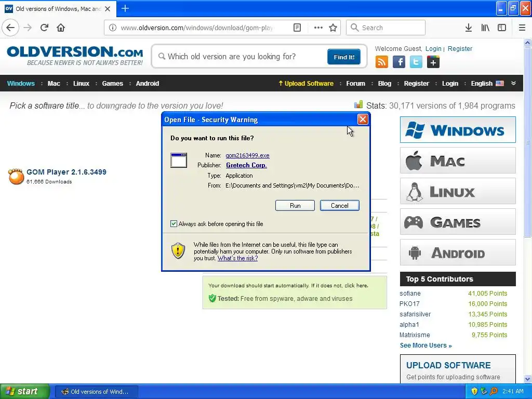This screenshot has width=532, height=399.
Task: Click the Mac category tile in sidebar
Action: [458, 161]
